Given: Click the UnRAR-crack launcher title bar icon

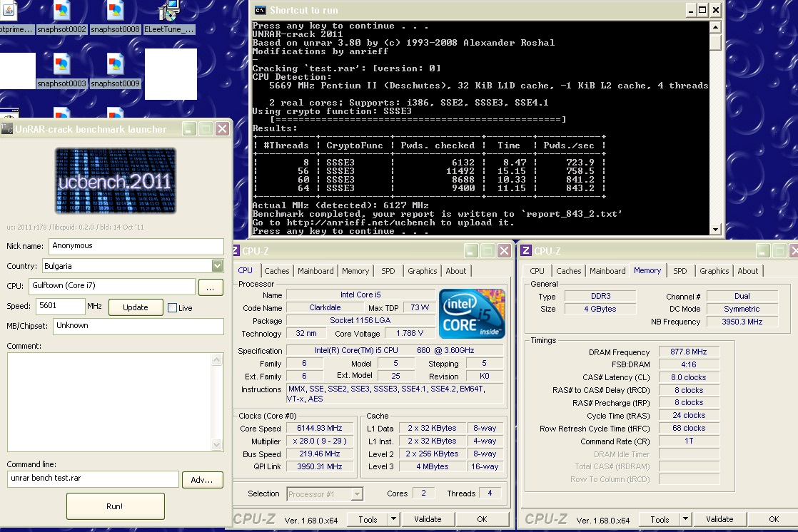Looking at the screenshot, I should click(7, 128).
